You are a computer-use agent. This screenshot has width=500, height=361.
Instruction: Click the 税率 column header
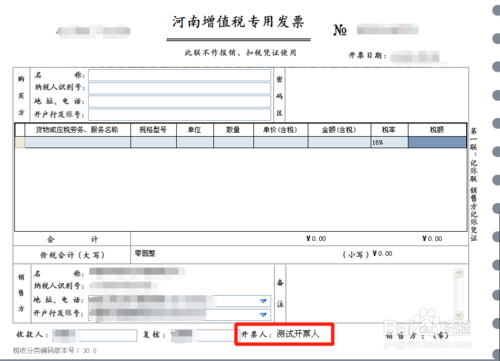click(389, 130)
